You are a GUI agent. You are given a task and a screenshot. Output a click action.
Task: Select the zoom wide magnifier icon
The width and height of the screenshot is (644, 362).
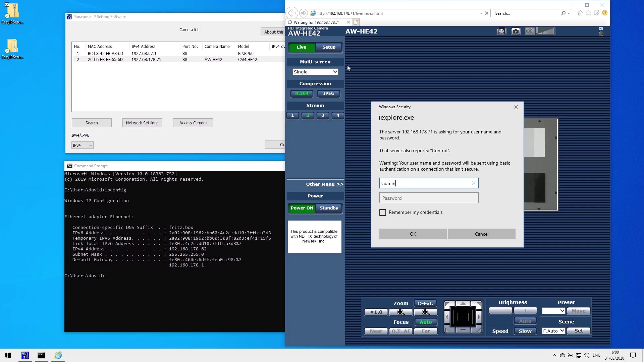click(400, 312)
